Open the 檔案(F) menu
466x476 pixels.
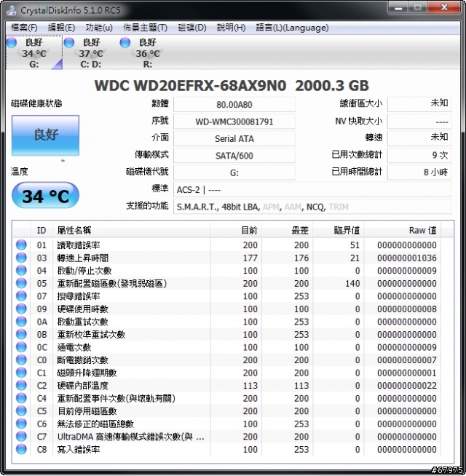(24, 28)
